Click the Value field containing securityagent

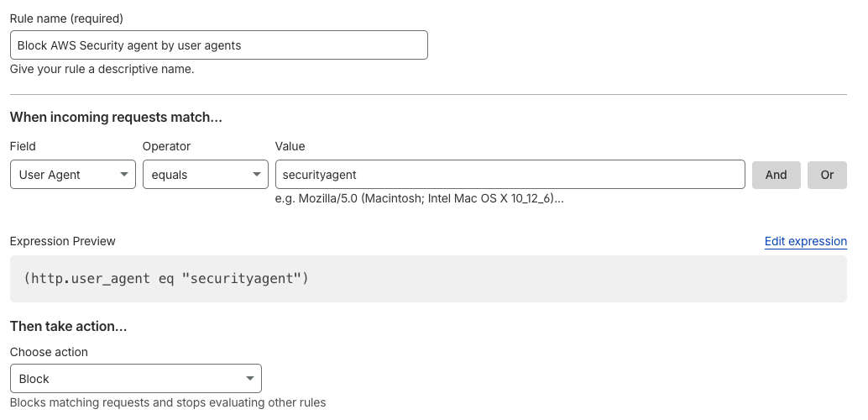tap(510, 175)
